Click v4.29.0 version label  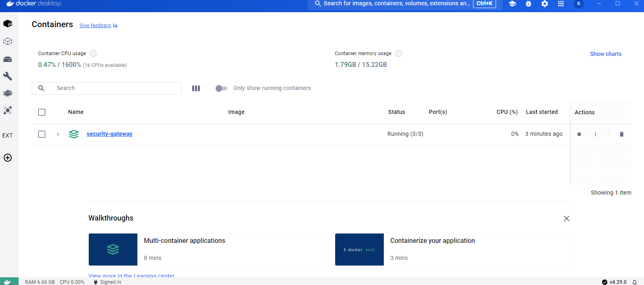618,282
